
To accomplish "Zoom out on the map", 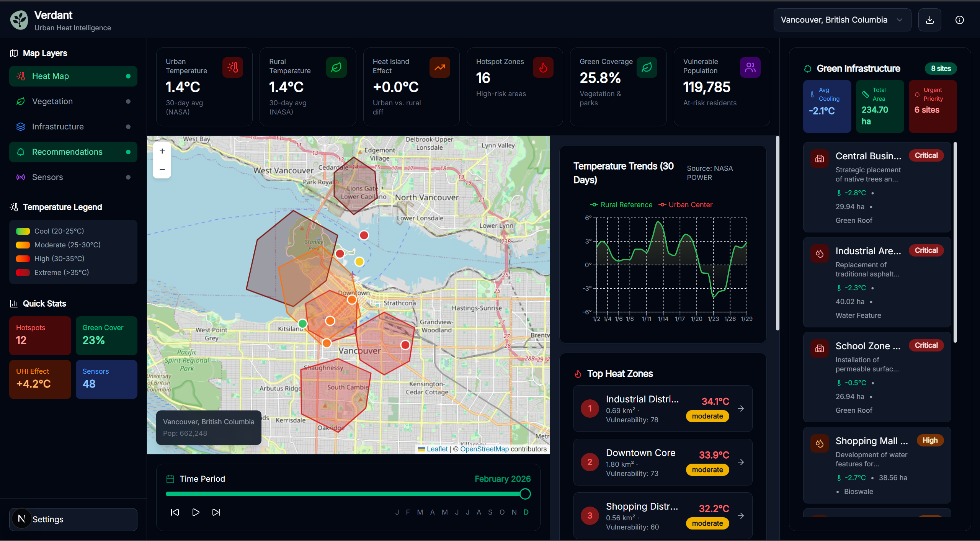I will pyautogui.click(x=162, y=169).
